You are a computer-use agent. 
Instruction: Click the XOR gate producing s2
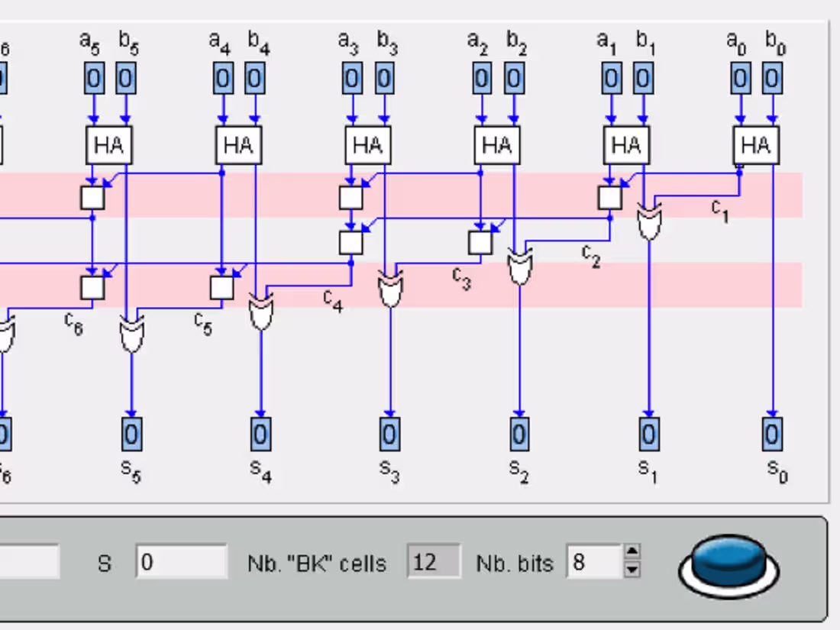[519, 267]
